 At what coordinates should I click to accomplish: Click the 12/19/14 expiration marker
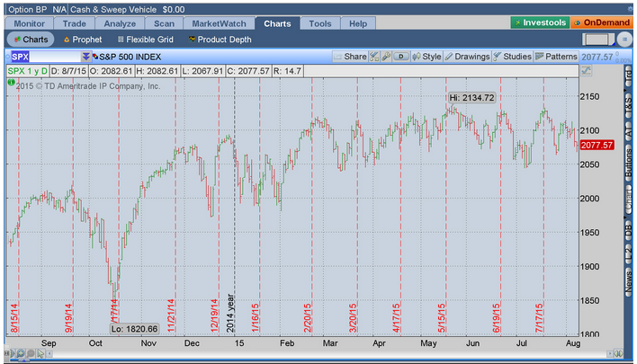tap(214, 315)
